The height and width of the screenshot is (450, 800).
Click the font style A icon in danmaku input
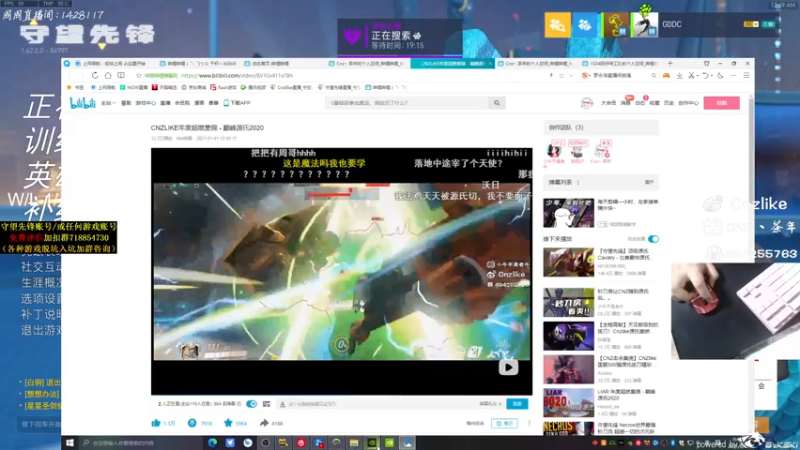282,404
